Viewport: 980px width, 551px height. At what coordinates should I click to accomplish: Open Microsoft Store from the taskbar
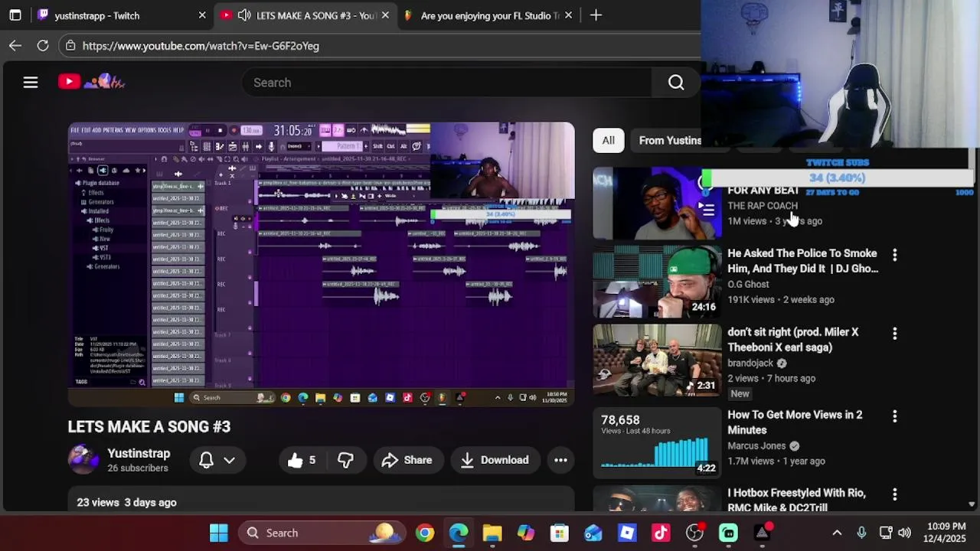point(560,533)
